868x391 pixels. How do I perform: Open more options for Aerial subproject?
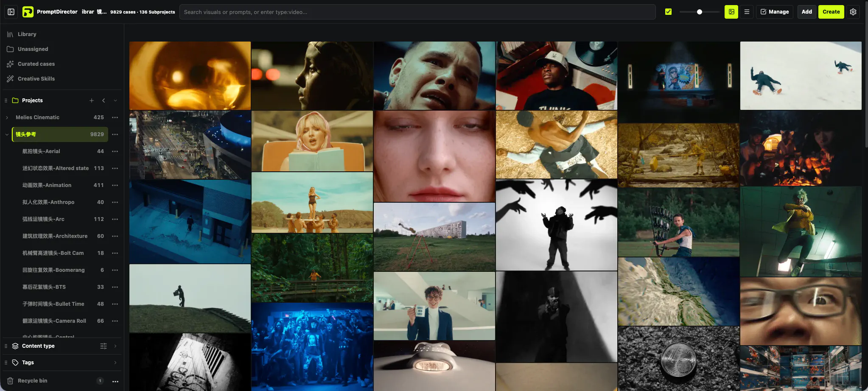tap(115, 151)
